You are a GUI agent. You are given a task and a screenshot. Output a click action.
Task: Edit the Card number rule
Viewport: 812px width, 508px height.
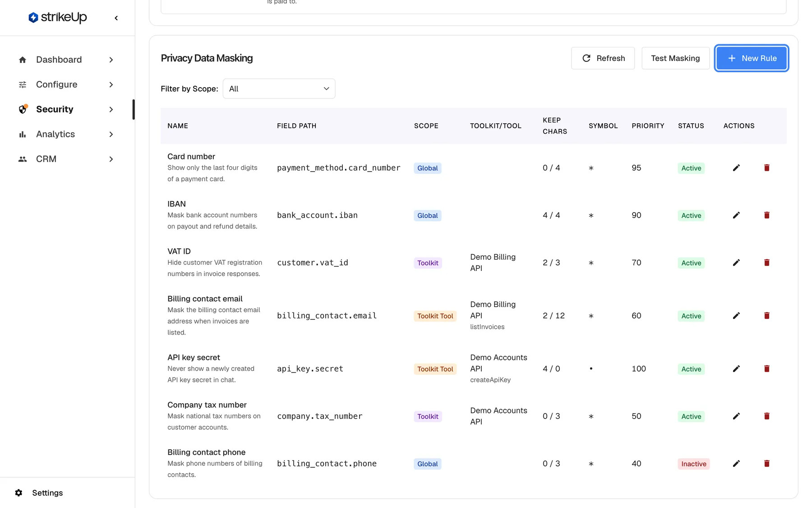click(736, 168)
